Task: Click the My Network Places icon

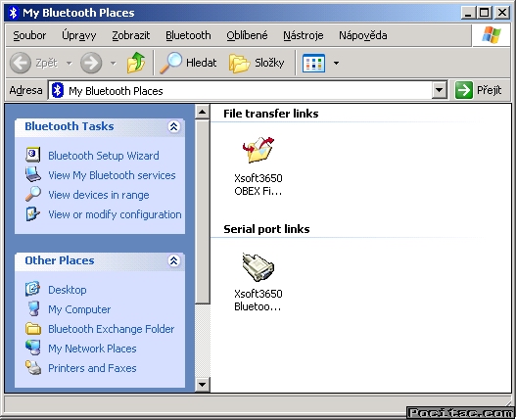Action: [x=33, y=348]
